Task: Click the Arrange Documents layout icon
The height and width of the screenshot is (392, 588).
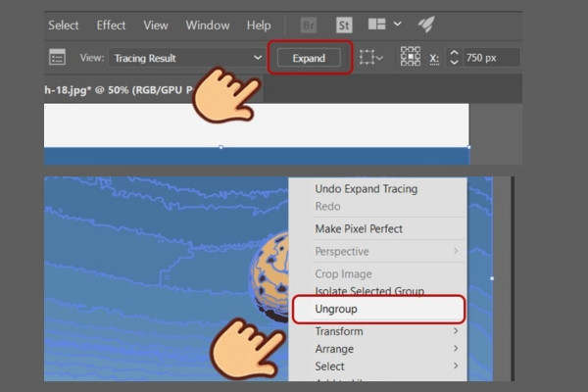Action: point(377,24)
